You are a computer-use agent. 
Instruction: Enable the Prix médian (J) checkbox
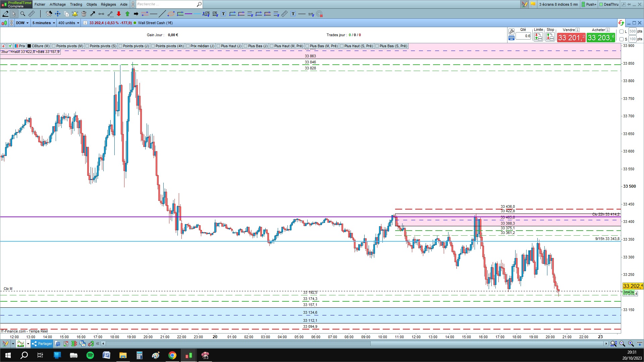[188, 46]
